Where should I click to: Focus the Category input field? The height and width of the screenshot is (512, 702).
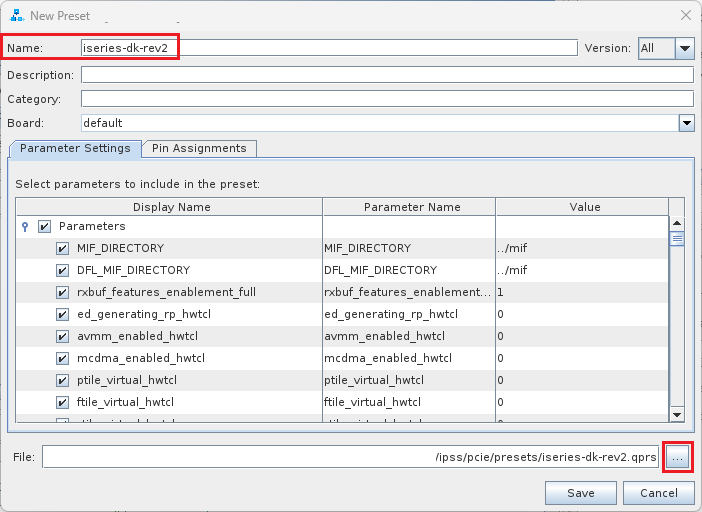pyautogui.click(x=386, y=99)
